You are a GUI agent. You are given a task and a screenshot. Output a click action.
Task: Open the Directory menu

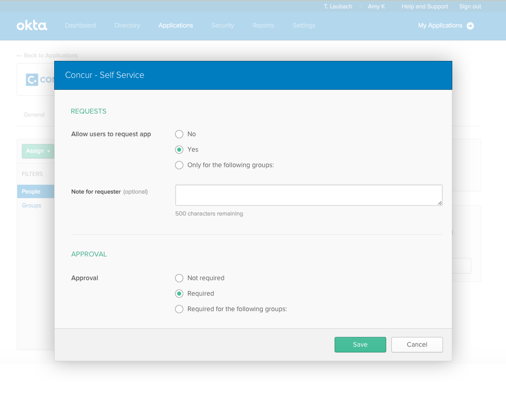(127, 25)
